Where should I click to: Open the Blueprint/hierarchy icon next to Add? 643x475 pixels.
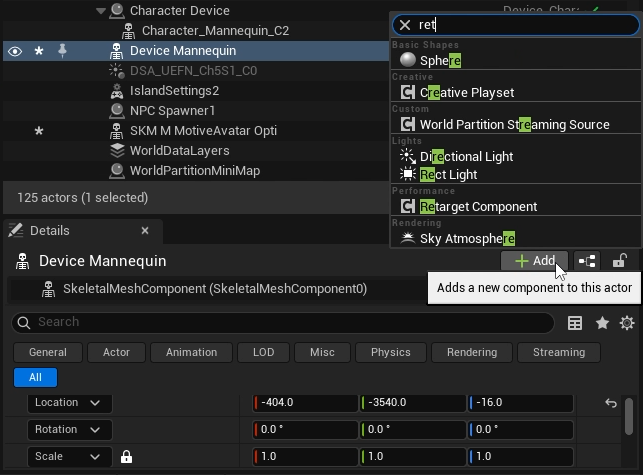[x=588, y=261]
